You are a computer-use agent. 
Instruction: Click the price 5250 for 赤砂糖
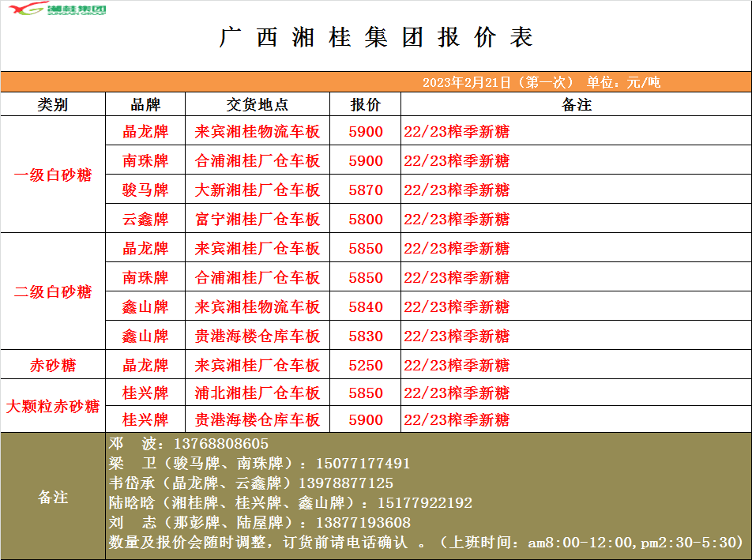[x=365, y=366]
